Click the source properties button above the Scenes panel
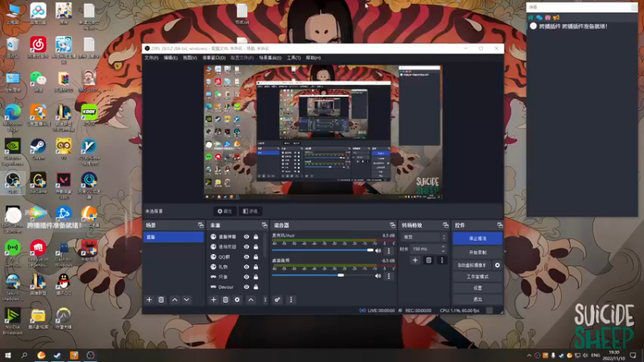The height and width of the screenshot is (362, 644). tap(225, 211)
